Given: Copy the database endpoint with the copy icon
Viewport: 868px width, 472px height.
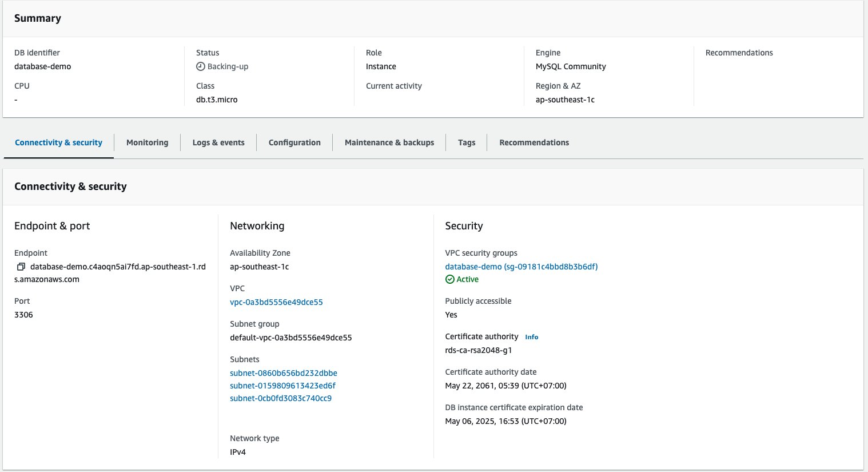Looking at the screenshot, I should pyautogui.click(x=21, y=267).
